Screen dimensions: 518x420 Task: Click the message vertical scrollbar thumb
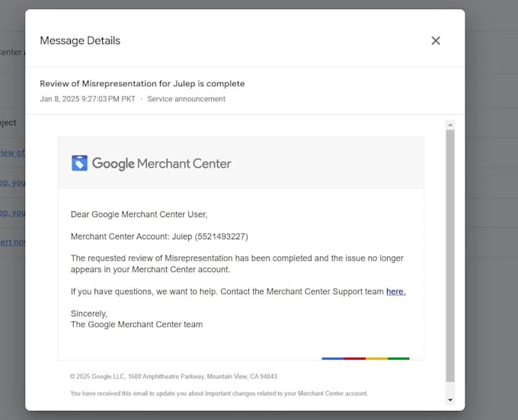click(450, 256)
